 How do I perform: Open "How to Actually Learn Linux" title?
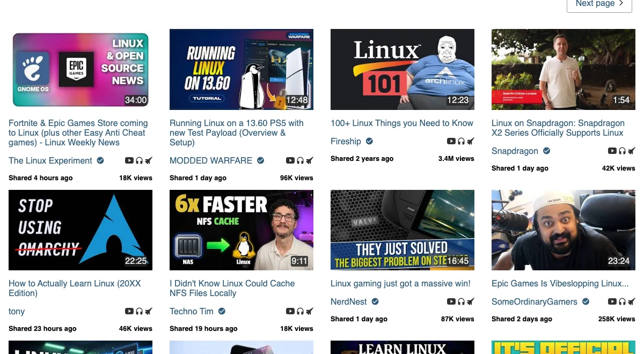point(75,288)
